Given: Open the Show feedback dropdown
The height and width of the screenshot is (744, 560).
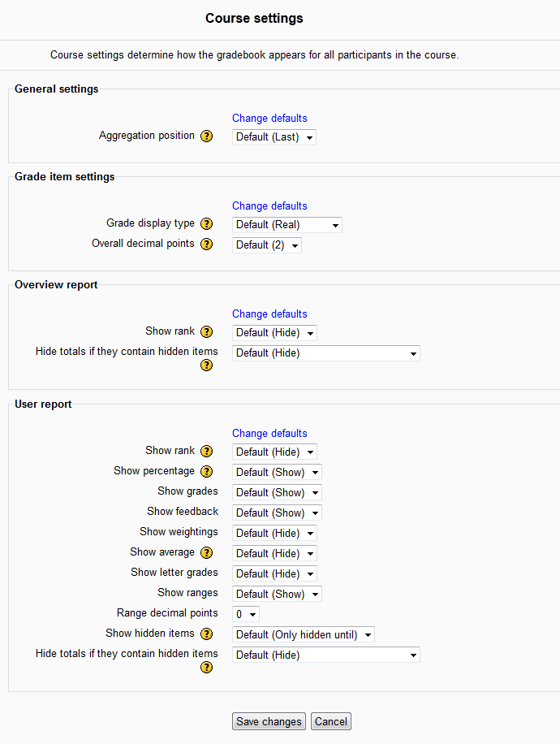Looking at the screenshot, I should (x=277, y=513).
